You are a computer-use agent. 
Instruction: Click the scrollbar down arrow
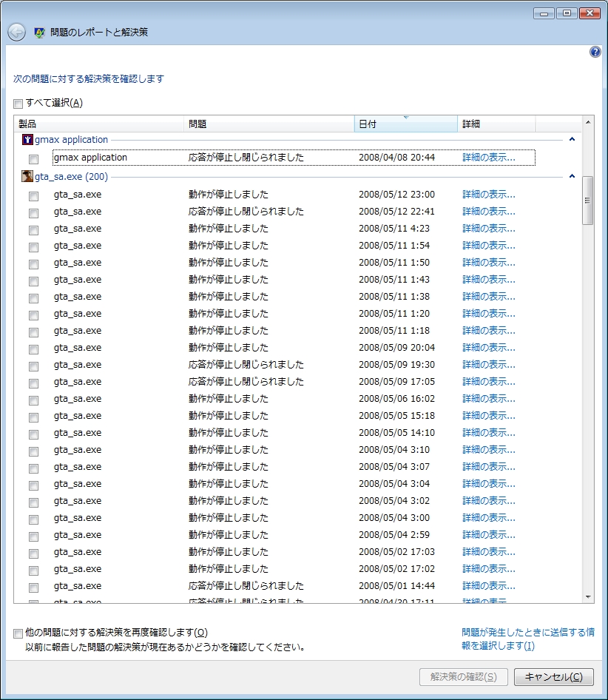(x=589, y=596)
